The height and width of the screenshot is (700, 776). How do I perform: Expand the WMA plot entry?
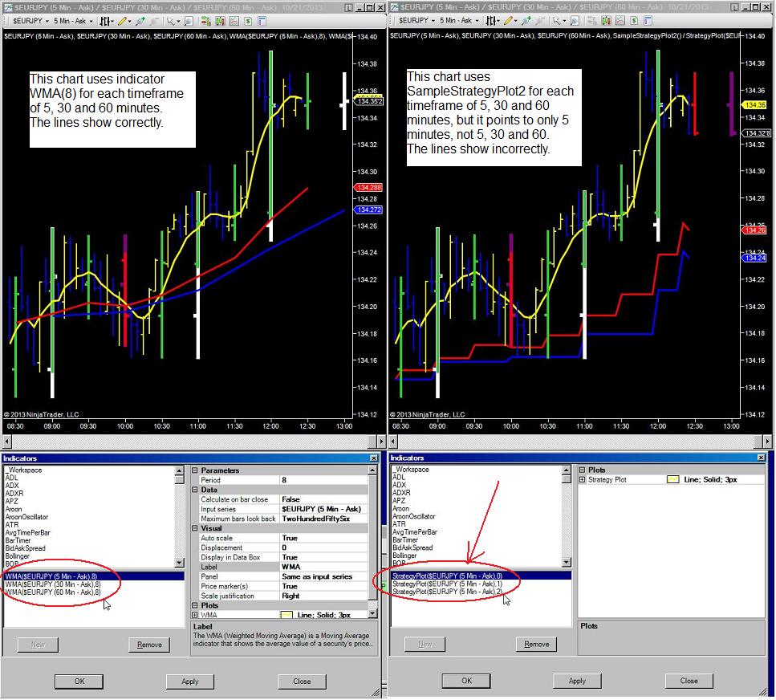(195, 615)
